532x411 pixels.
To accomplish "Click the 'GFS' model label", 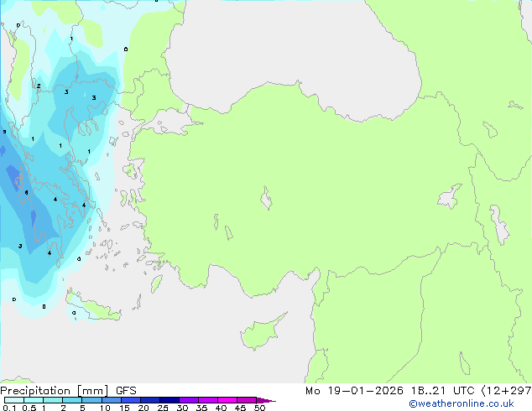I will [x=126, y=391].
